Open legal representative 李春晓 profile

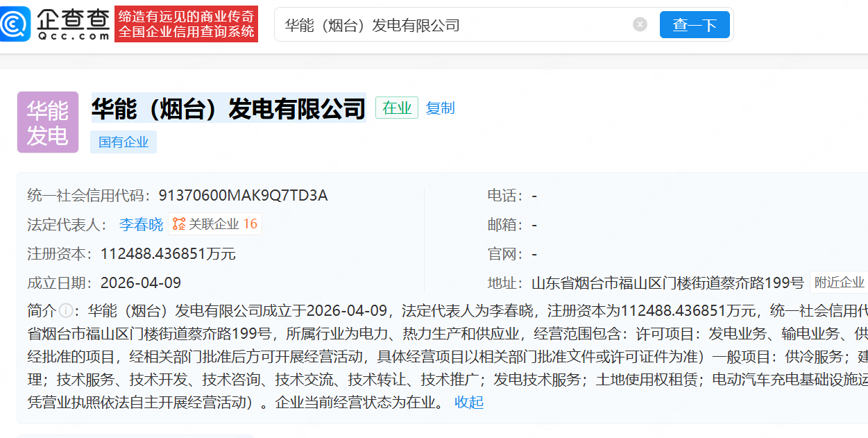click(141, 225)
